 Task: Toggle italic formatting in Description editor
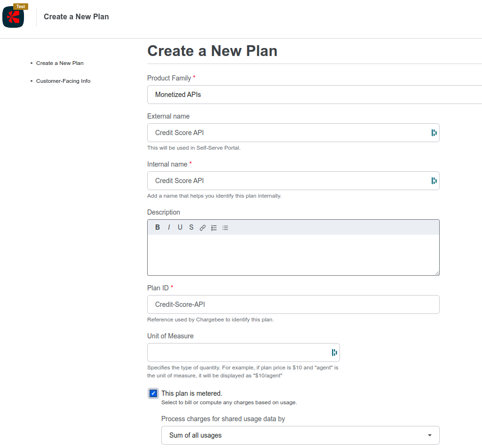(x=169, y=227)
